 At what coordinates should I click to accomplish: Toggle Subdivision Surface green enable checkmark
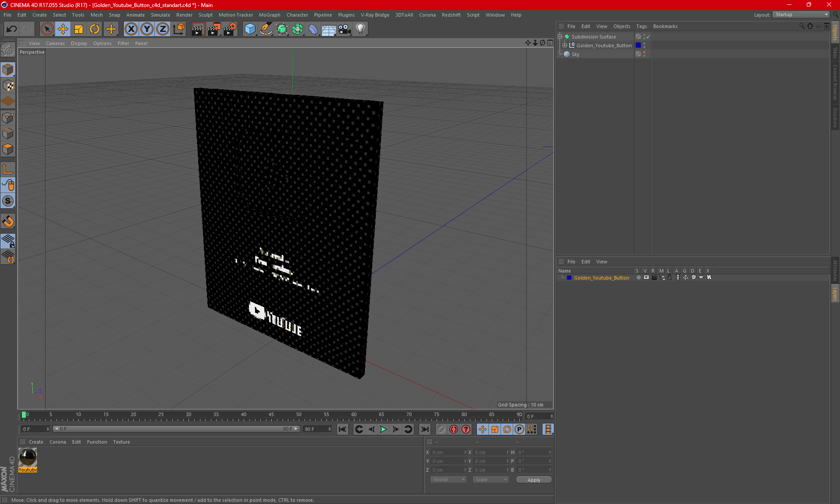pyautogui.click(x=648, y=37)
